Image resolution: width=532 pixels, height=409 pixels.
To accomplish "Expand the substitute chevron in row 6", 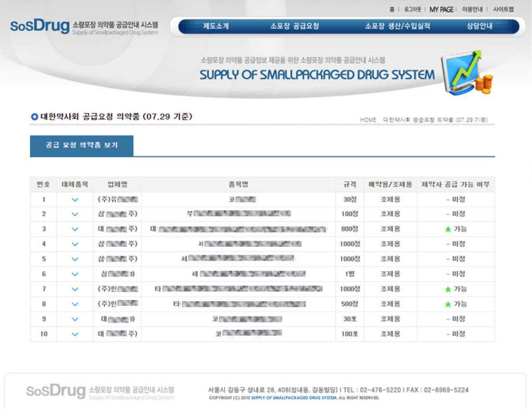I will point(75,274).
